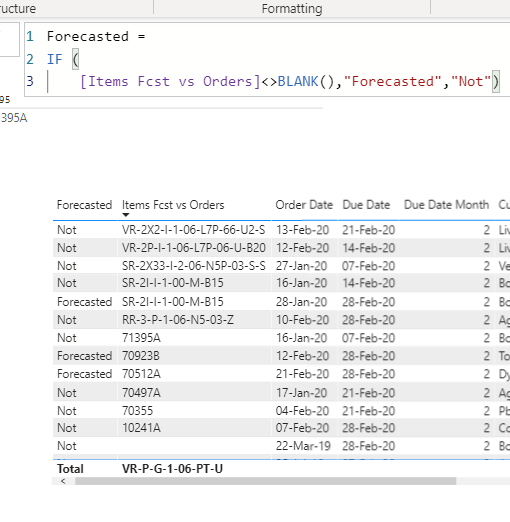
Task: Select item cell 70497A
Action: [x=141, y=393]
